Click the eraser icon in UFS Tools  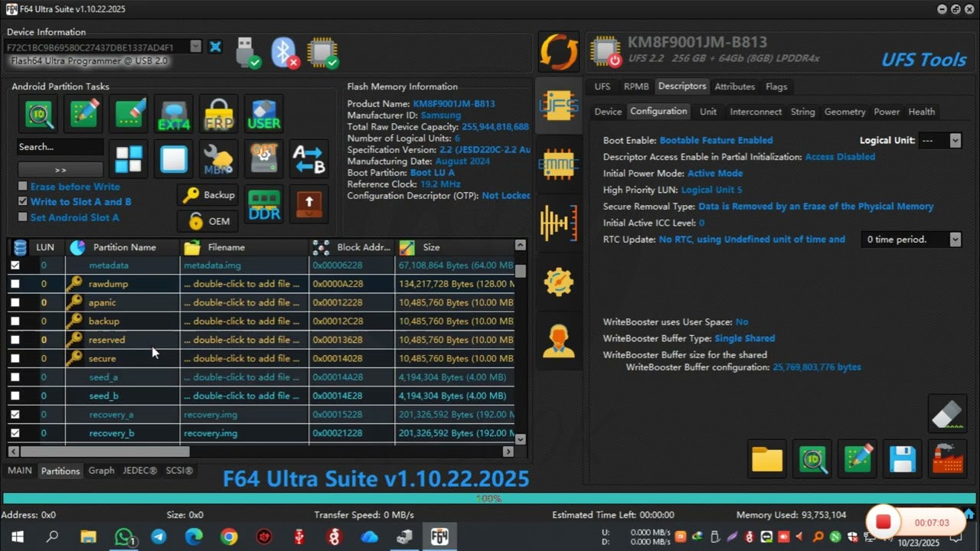click(947, 414)
